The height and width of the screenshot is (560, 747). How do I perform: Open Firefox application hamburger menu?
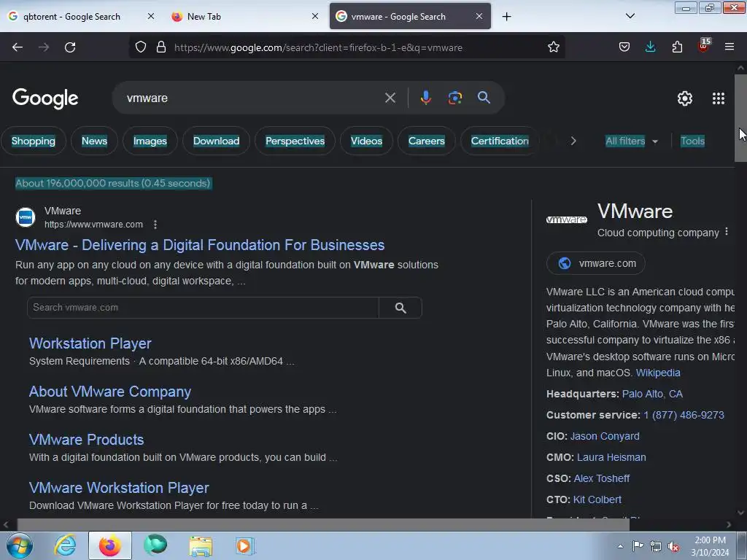pyautogui.click(x=729, y=47)
